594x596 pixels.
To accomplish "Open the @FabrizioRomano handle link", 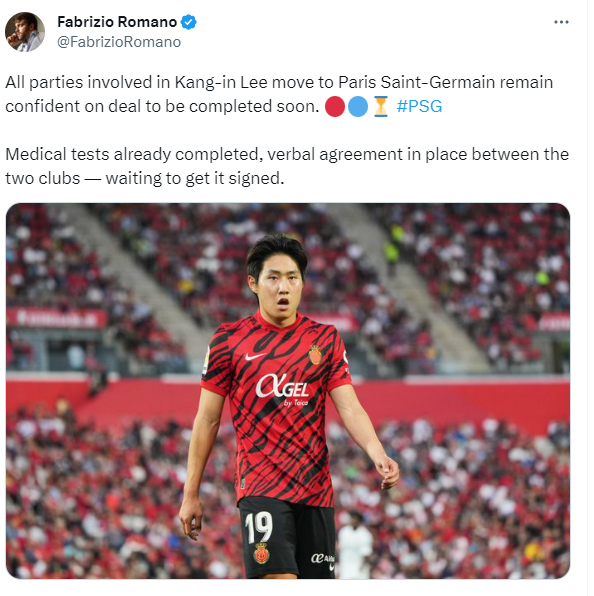I will [119, 42].
